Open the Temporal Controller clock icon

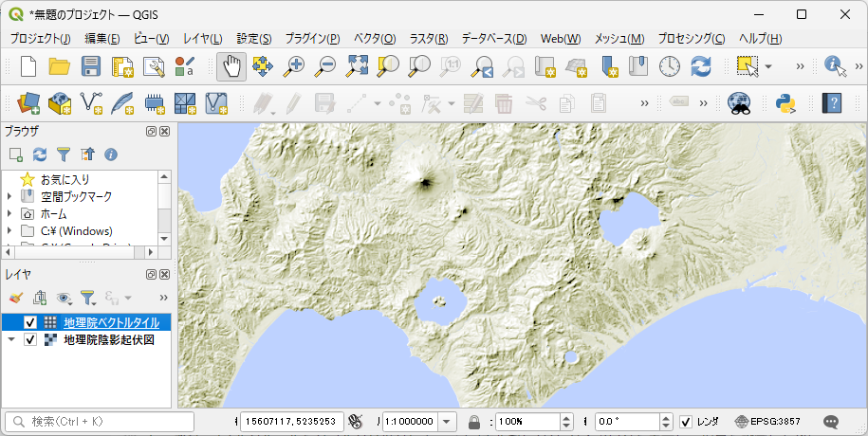[670, 66]
